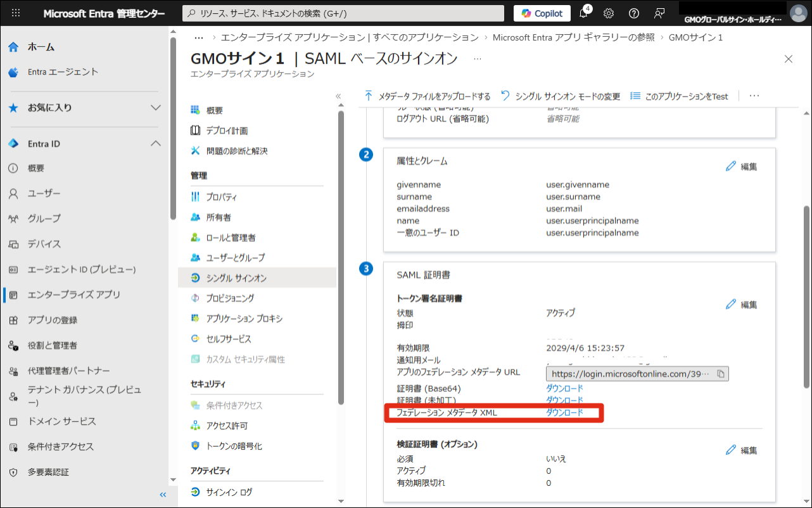Open the notifications bell icon
Viewport: 812px width, 508px height.
pos(584,13)
